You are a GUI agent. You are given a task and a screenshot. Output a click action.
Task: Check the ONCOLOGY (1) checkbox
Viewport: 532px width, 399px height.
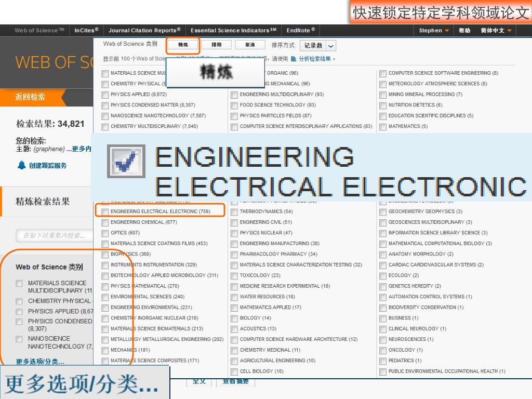[x=383, y=351]
